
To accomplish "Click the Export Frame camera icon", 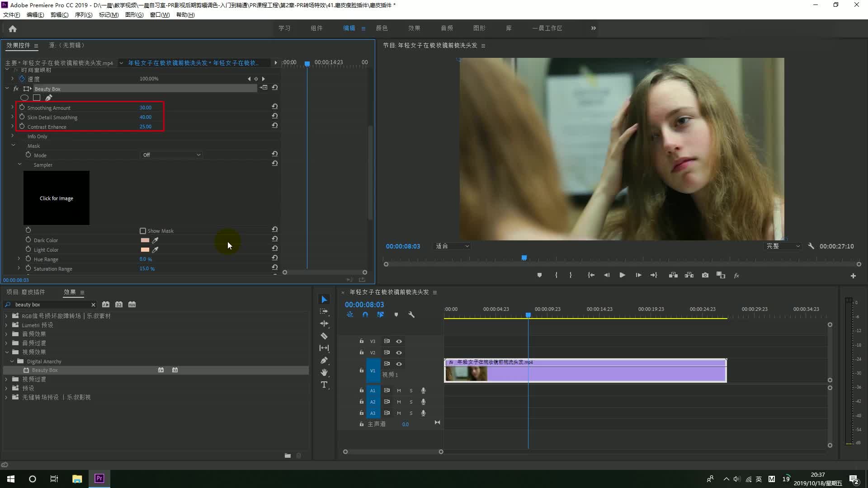I will (x=705, y=275).
